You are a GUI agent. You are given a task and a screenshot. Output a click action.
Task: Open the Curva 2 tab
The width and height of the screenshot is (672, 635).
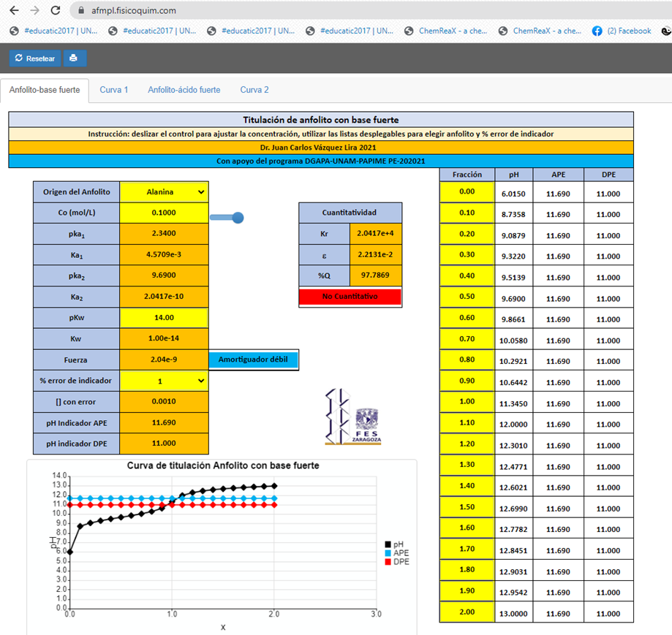tap(254, 90)
